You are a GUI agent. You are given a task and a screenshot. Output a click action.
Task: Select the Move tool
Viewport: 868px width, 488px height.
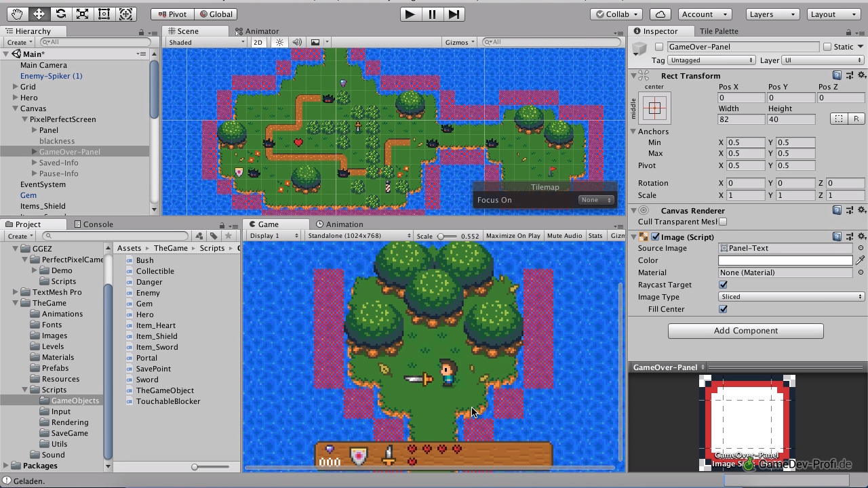coord(39,14)
